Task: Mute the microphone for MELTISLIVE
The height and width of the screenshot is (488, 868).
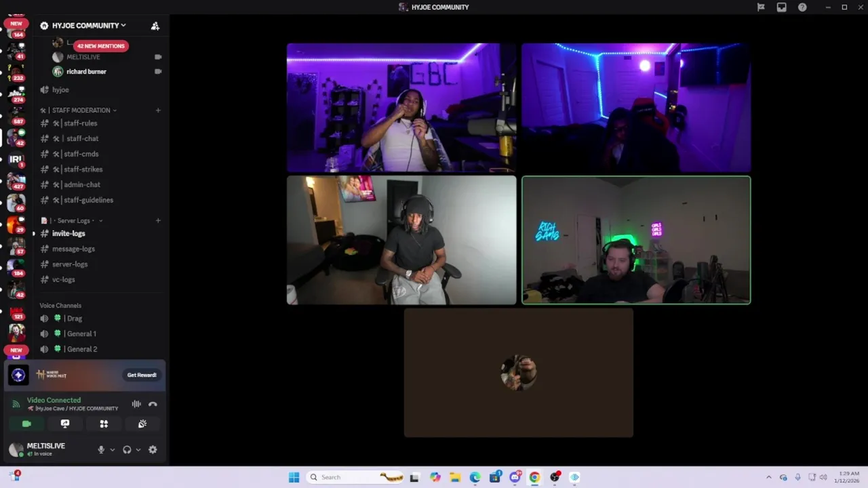Action: click(101, 449)
